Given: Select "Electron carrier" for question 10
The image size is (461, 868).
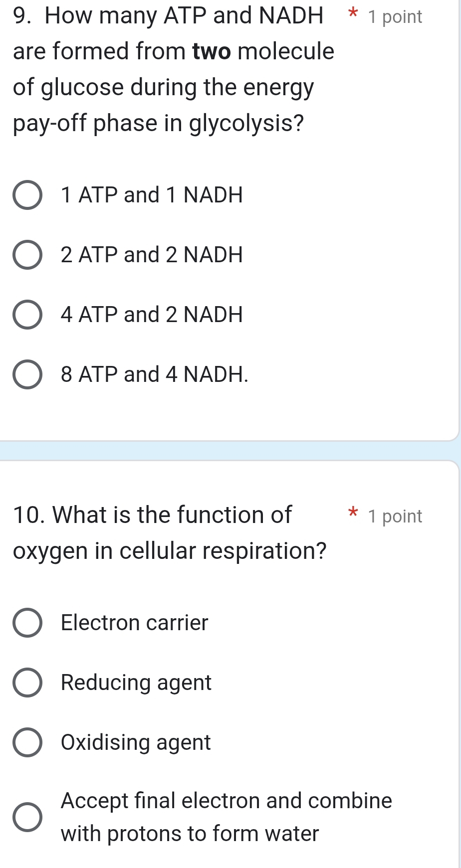Looking at the screenshot, I should click(x=28, y=623).
